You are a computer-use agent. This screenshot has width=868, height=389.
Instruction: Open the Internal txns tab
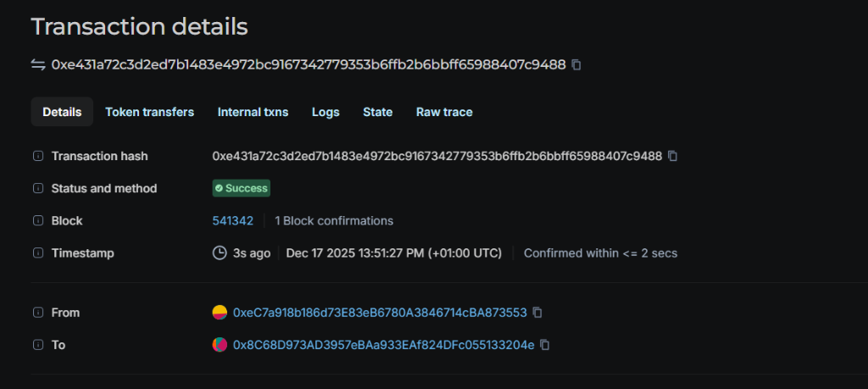253,112
